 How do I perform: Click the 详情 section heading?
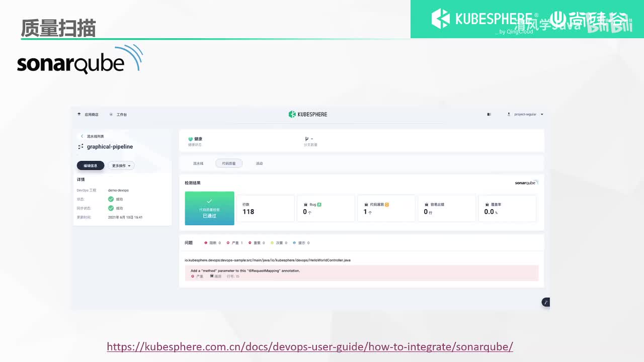80,179
